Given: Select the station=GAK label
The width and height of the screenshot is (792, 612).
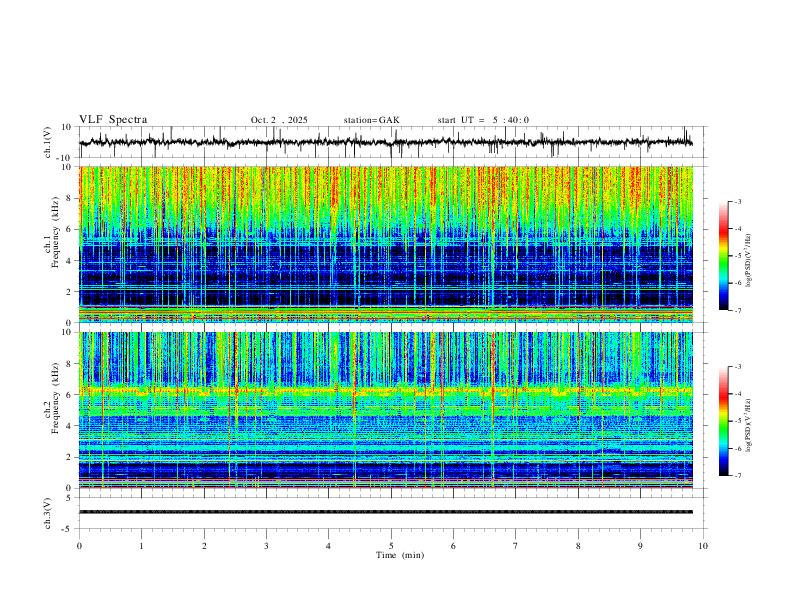Looking at the screenshot, I should tap(371, 120).
